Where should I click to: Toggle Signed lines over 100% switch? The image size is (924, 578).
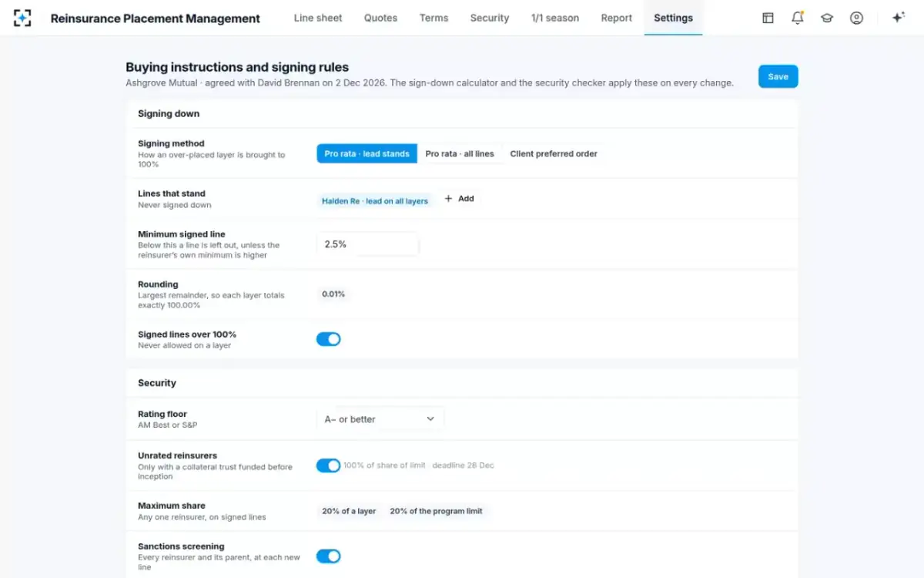point(328,339)
